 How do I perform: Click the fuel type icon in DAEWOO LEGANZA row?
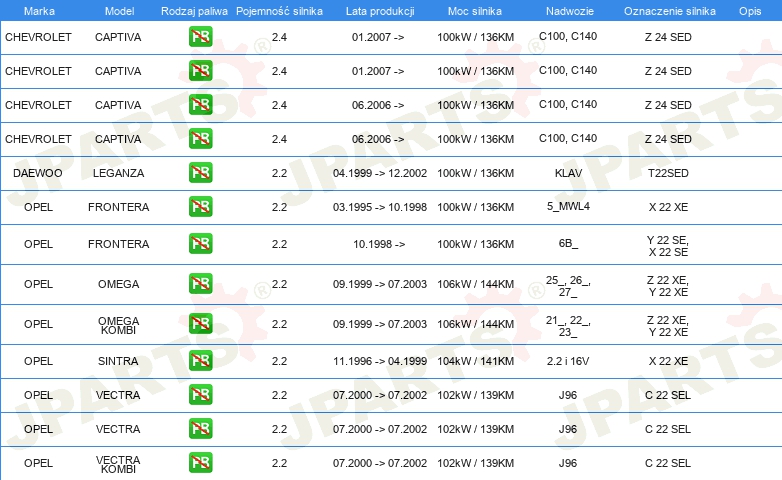click(200, 173)
